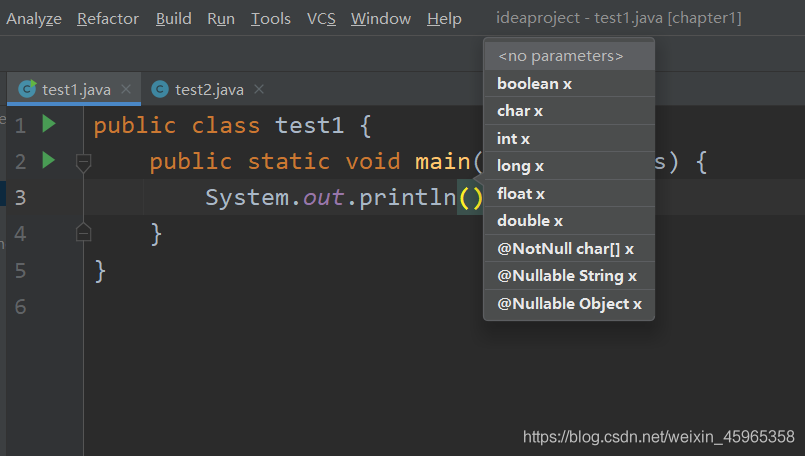Open the Analyze menu
The height and width of the screenshot is (456, 805).
coord(34,19)
